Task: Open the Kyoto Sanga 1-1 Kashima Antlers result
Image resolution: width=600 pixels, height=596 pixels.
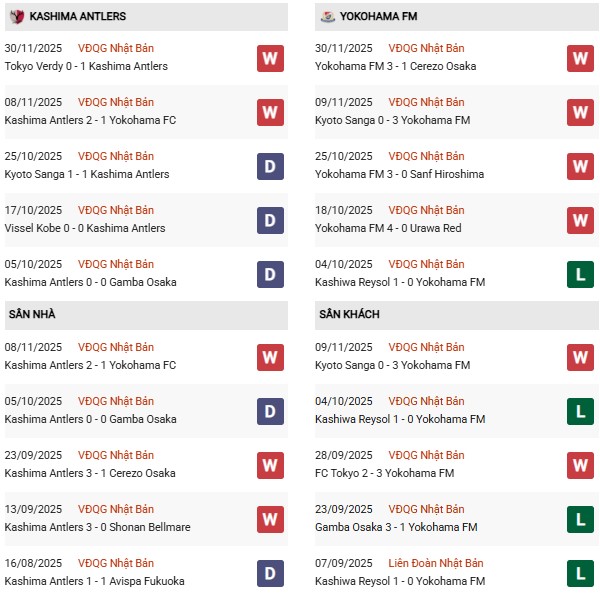Action: click(87, 174)
